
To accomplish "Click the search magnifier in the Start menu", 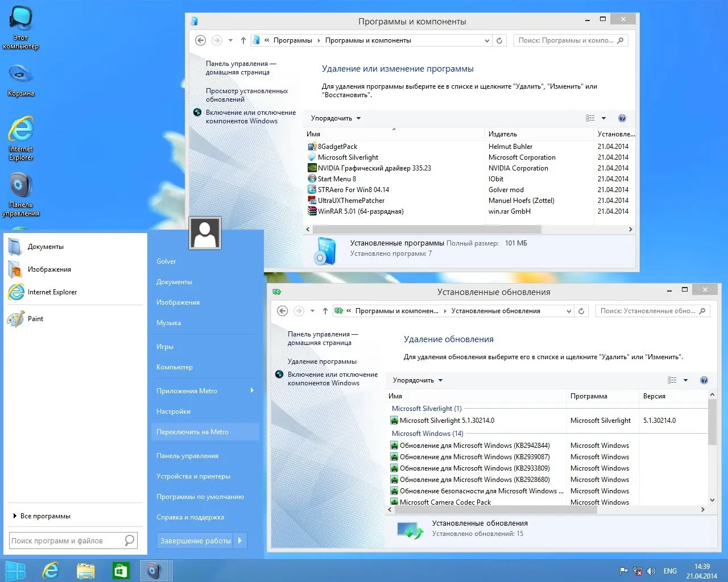I will point(130,541).
